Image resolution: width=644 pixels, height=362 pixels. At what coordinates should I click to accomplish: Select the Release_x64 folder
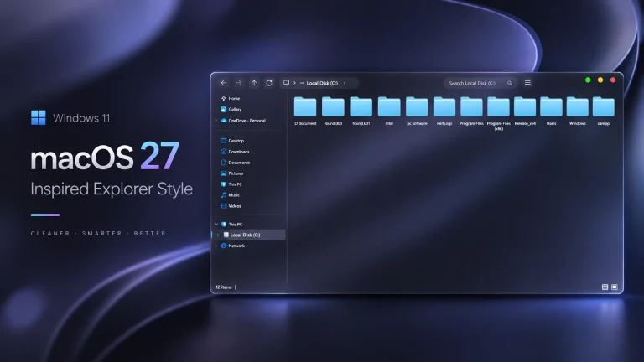[525, 111]
